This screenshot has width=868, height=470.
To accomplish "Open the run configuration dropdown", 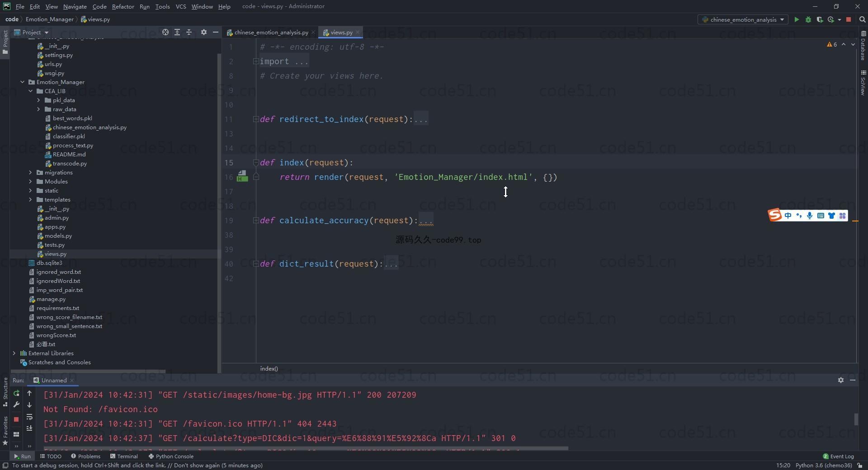I will (x=743, y=19).
